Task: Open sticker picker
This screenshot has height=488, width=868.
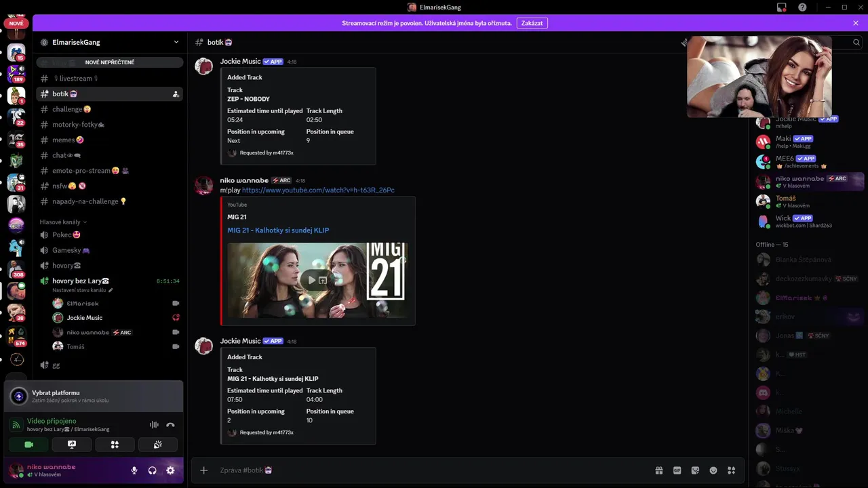Action: tap(695, 470)
